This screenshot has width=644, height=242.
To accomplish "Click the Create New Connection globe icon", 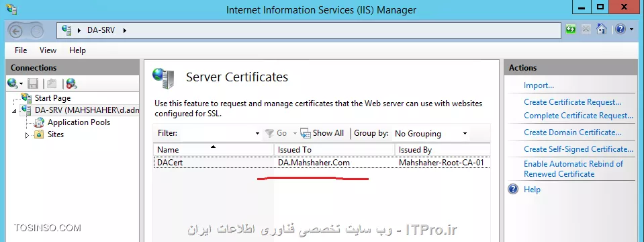I will (12, 83).
